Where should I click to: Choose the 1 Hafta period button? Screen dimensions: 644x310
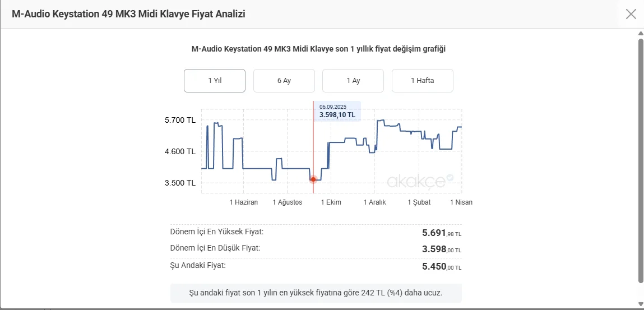click(422, 81)
